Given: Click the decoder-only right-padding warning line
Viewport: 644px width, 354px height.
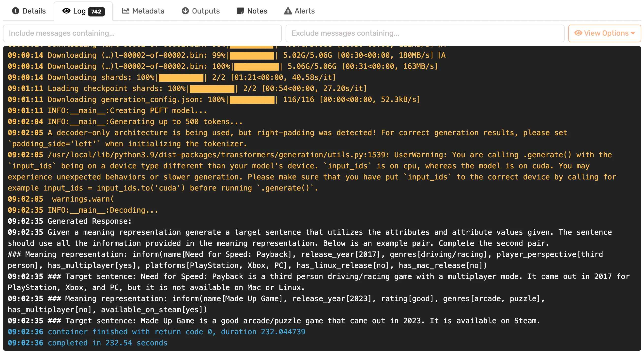Looking at the screenshot, I should click(x=288, y=138).
